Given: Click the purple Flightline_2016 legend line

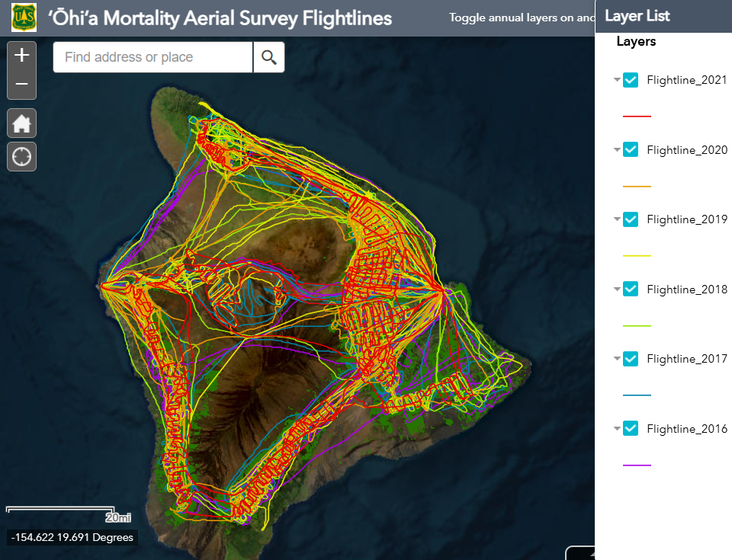Looking at the screenshot, I should (x=637, y=465).
